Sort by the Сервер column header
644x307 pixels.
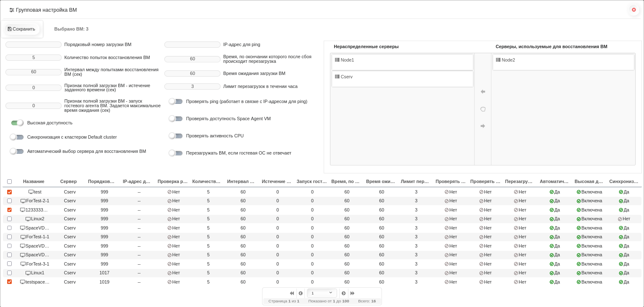tap(68, 181)
